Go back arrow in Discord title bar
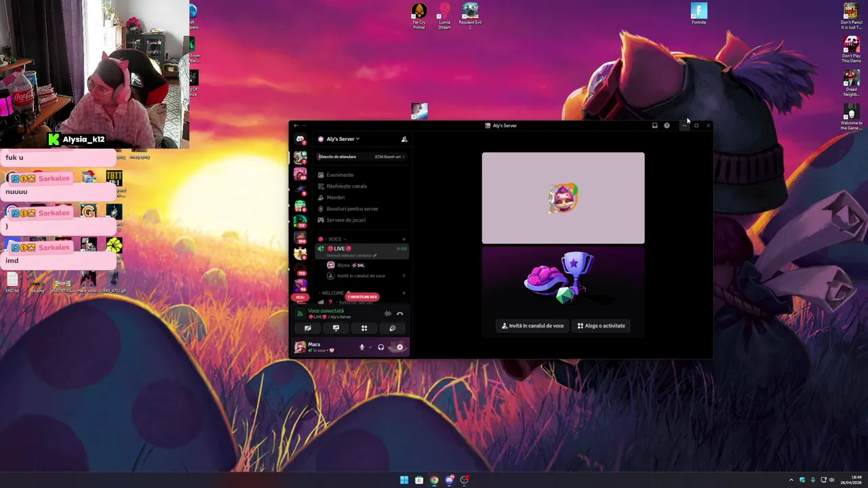Screen dimensions: 868x488 [296, 125]
